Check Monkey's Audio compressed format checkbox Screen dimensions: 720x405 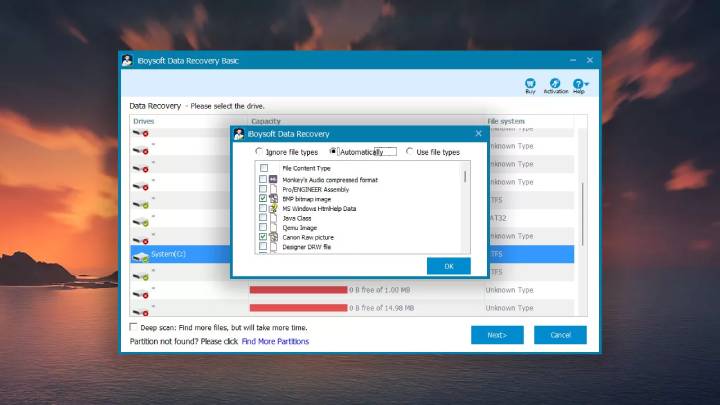pos(263,179)
